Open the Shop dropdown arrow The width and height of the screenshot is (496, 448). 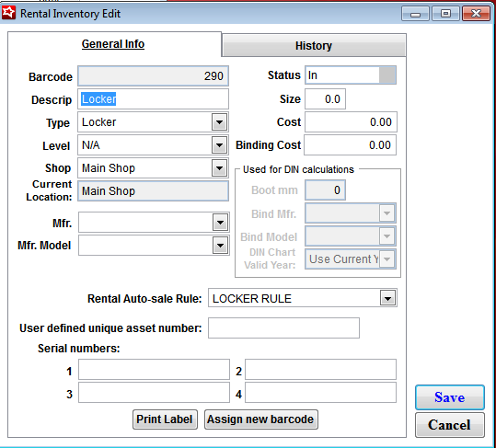(220, 167)
